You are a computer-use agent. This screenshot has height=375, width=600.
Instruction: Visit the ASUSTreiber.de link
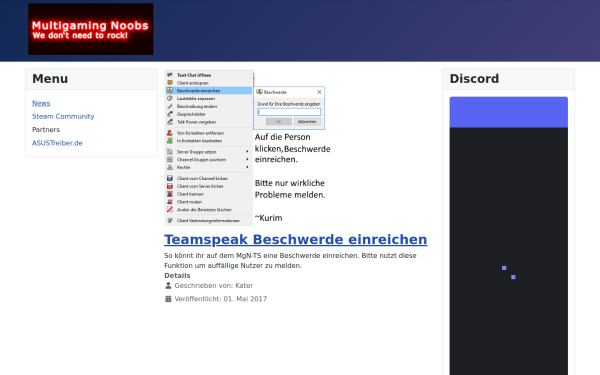(x=57, y=143)
